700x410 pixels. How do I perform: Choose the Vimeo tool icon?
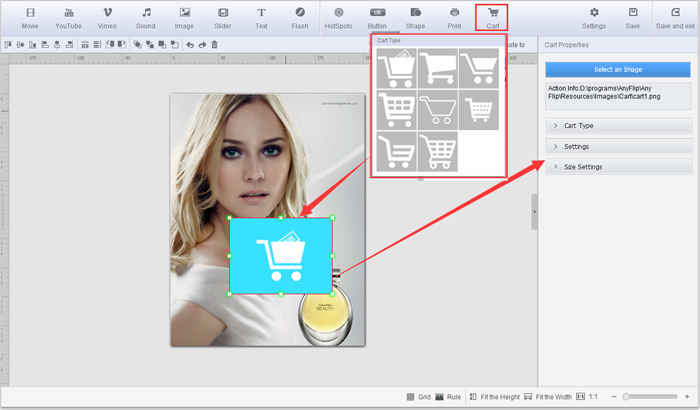click(107, 17)
